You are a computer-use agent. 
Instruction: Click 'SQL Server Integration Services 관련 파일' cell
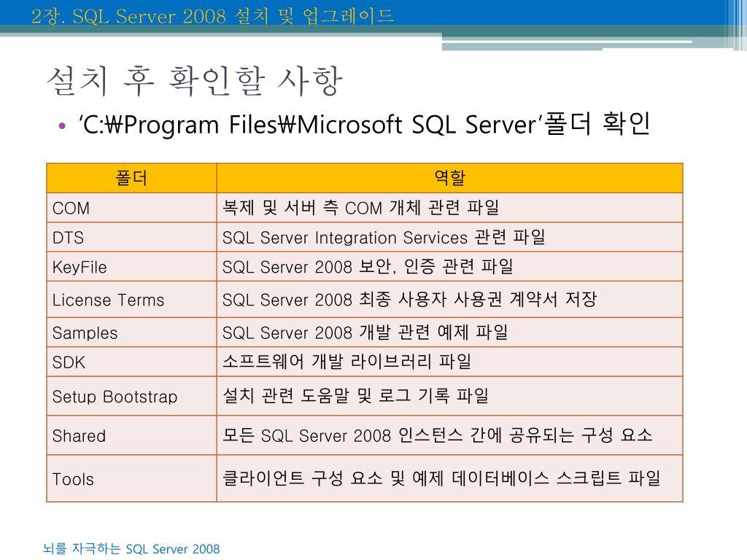point(449,237)
